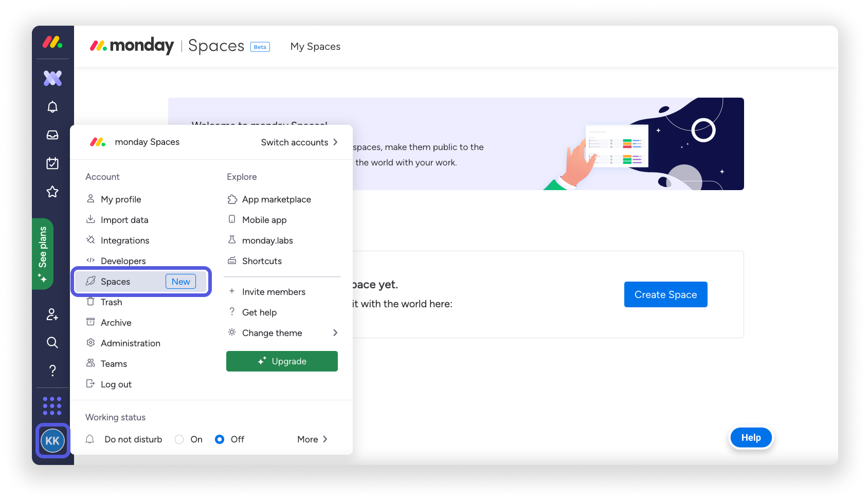Select the Off radio button for Do not disturb
The height and width of the screenshot is (501, 868).
[x=220, y=439]
